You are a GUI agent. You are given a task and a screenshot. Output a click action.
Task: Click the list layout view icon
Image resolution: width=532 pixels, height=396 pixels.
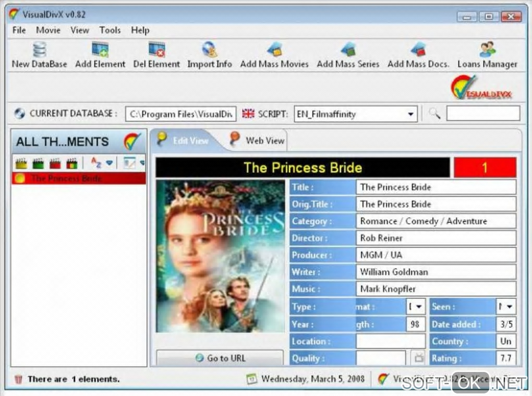129,163
